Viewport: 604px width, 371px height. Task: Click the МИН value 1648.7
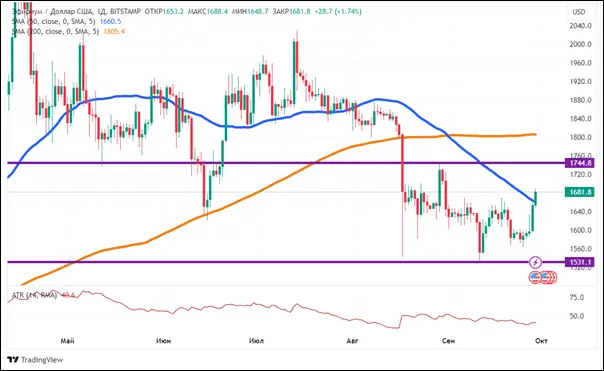tap(258, 12)
